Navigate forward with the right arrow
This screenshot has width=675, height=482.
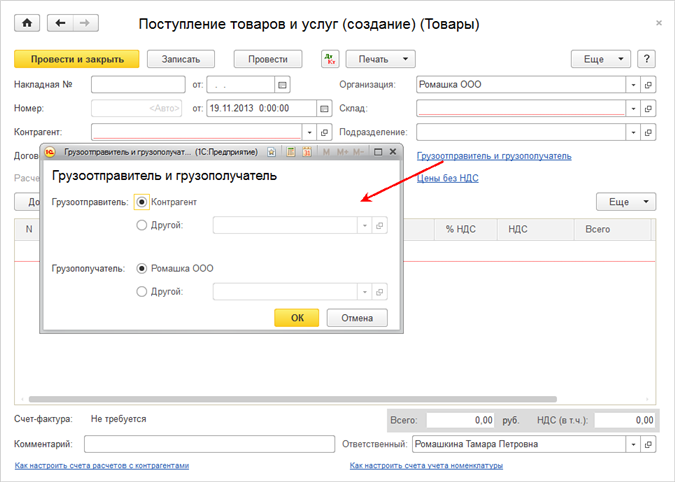tap(85, 23)
